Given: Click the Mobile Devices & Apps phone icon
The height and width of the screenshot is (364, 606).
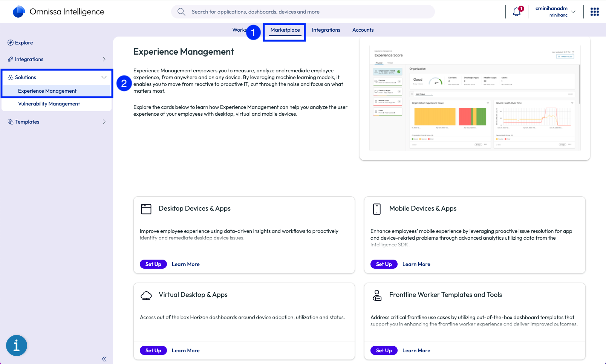Looking at the screenshot, I should pyautogui.click(x=376, y=209).
